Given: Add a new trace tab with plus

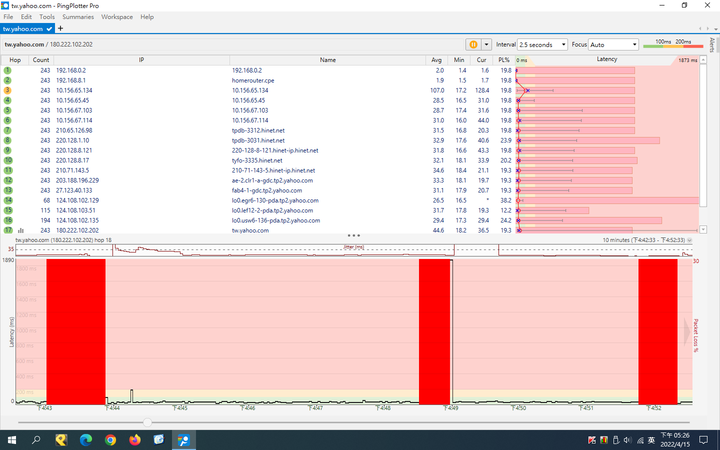Looking at the screenshot, I should click(60, 28).
